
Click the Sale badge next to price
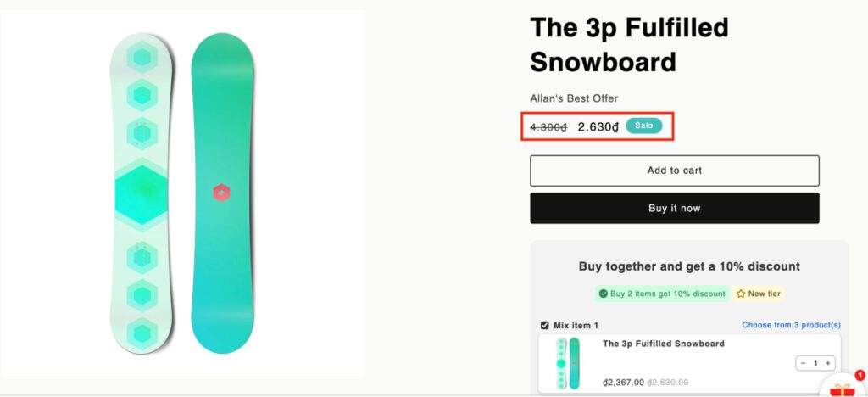pyautogui.click(x=644, y=126)
